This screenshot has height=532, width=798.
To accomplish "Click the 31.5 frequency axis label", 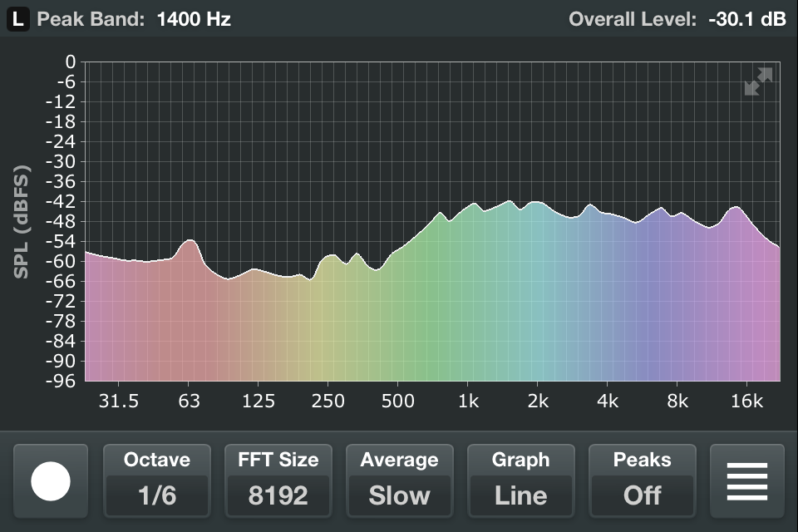I will click(119, 401).
